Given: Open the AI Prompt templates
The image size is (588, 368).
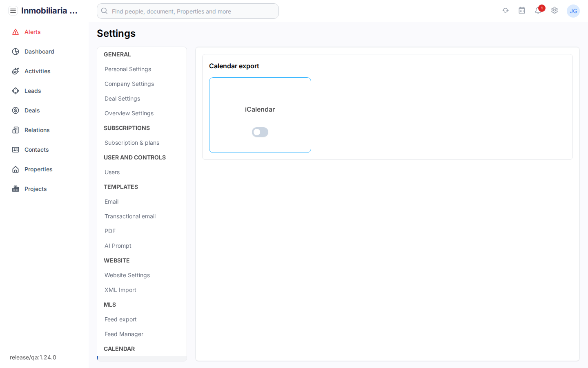Looking at the screenshot, I should (x=118, y=246).
